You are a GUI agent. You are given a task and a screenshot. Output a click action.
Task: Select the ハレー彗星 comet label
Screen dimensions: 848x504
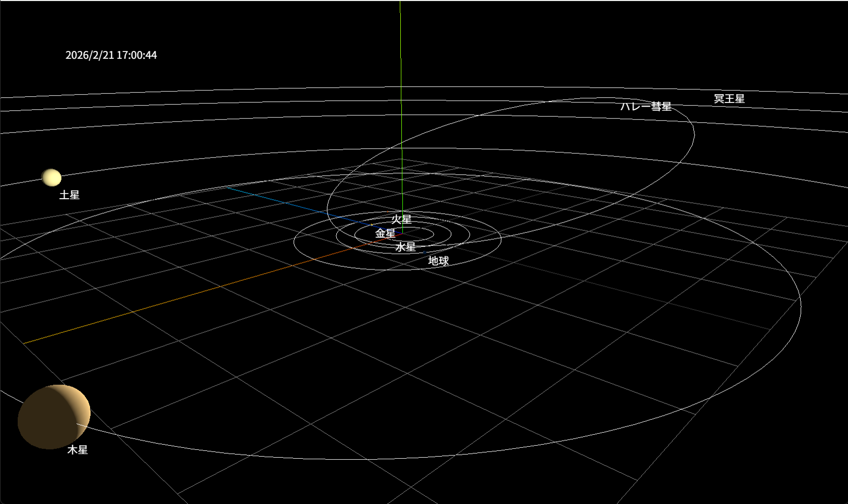646,106
